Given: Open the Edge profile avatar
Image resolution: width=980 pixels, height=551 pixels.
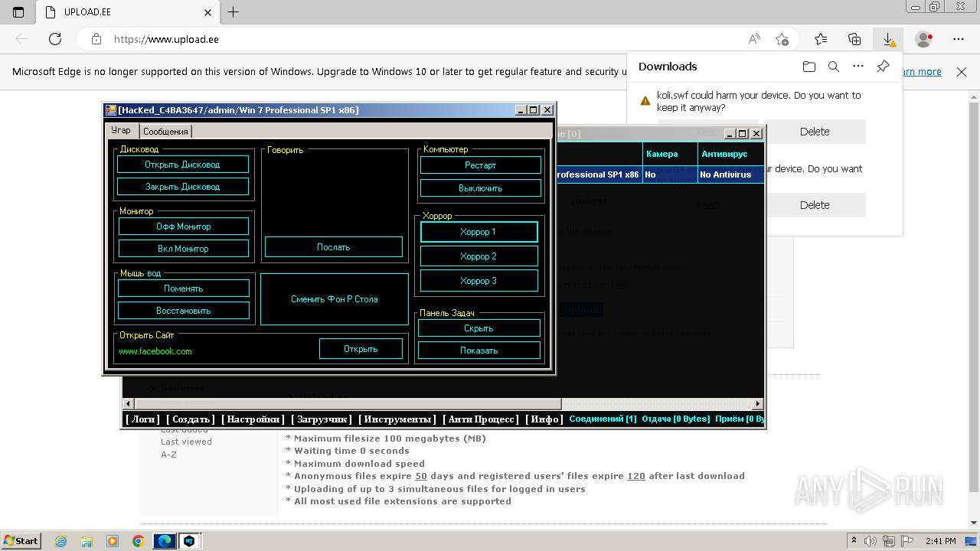Looking at the screenshot, I should point(924,39).
